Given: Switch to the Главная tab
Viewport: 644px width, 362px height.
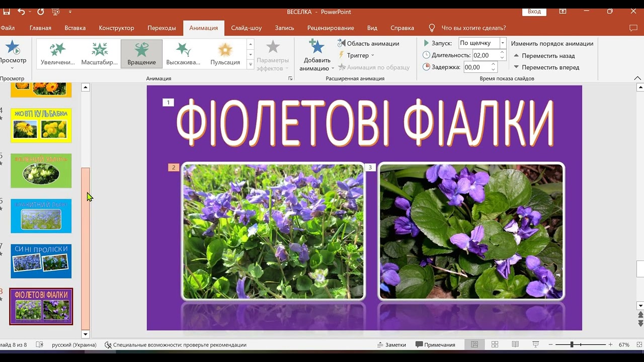Looking at the screenshot, I should pyautogui.click(x=40, y=28).
